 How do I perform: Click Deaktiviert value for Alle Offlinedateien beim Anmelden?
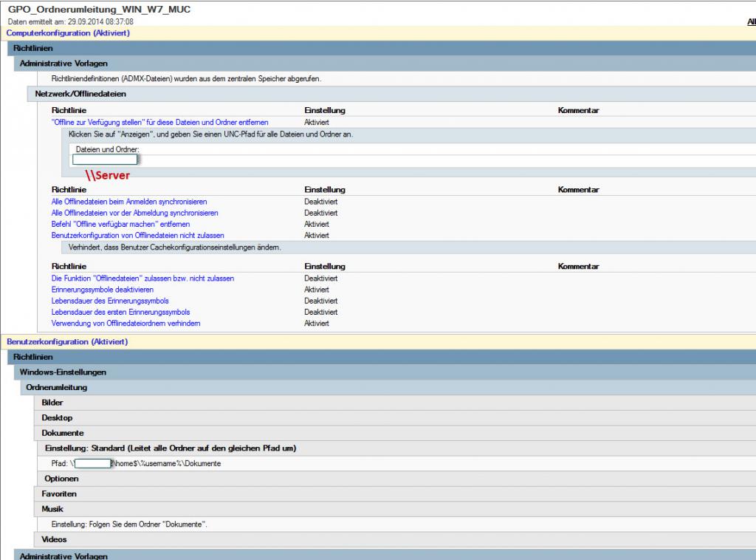(320, 202)
